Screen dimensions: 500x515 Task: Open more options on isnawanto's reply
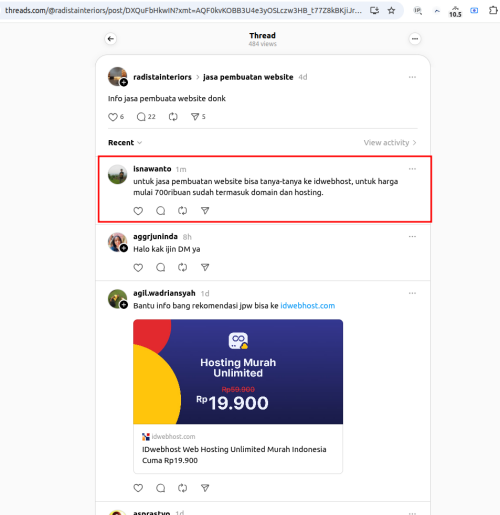pos(412,169)
